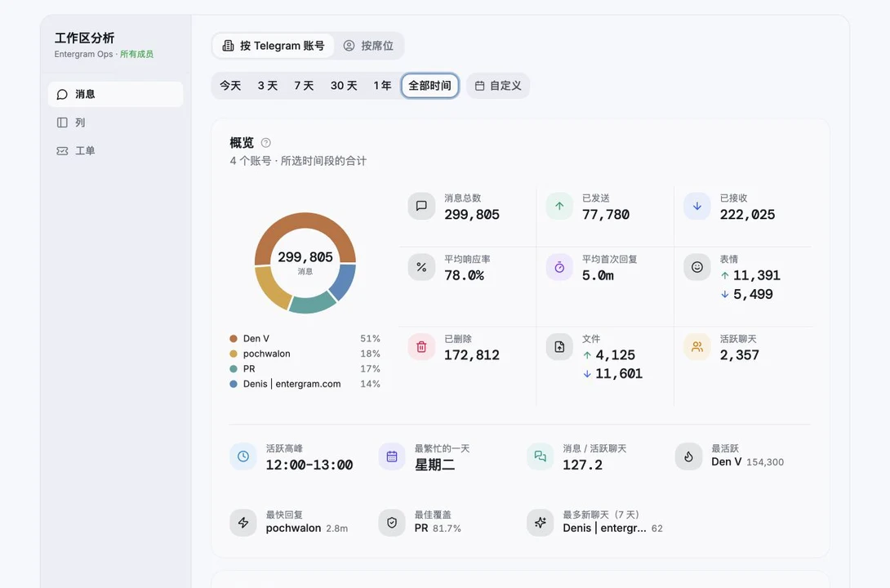Click the 活跃高峰 value 12:00-13:00
Image resolution: width=890 pixels, height=588 pixels.
point(309,465)
